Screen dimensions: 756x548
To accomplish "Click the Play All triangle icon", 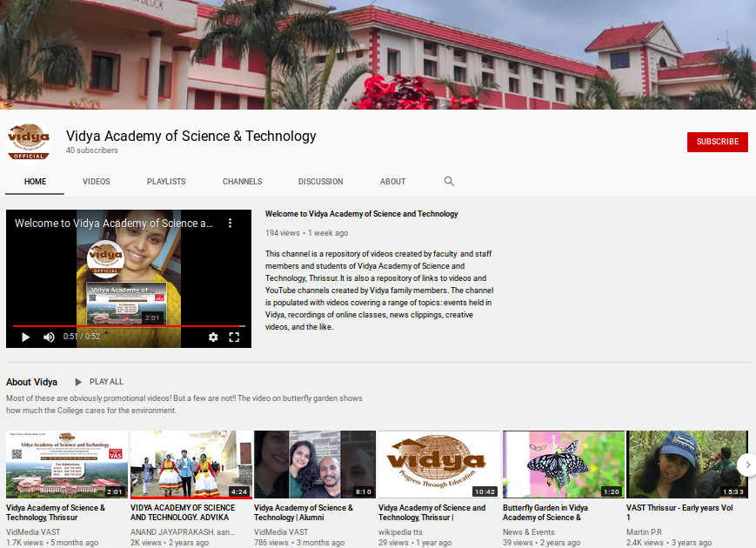I will click(78, 382).
